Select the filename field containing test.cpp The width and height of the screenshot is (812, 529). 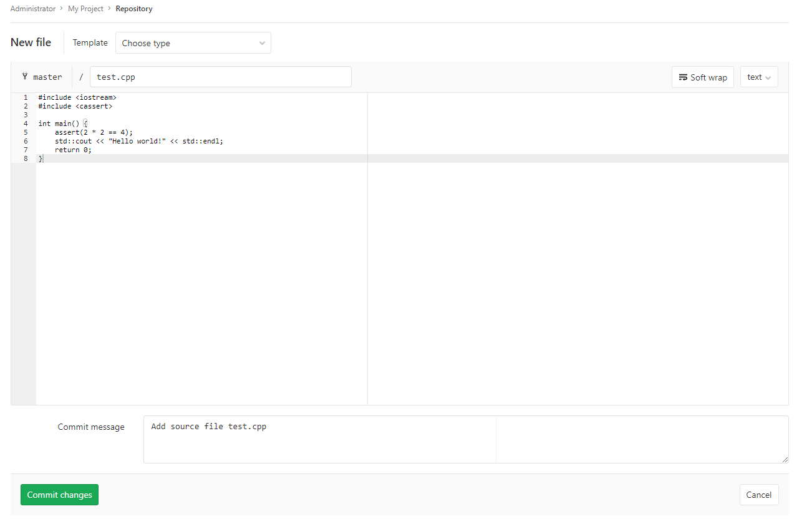click(x=220, y=76)
